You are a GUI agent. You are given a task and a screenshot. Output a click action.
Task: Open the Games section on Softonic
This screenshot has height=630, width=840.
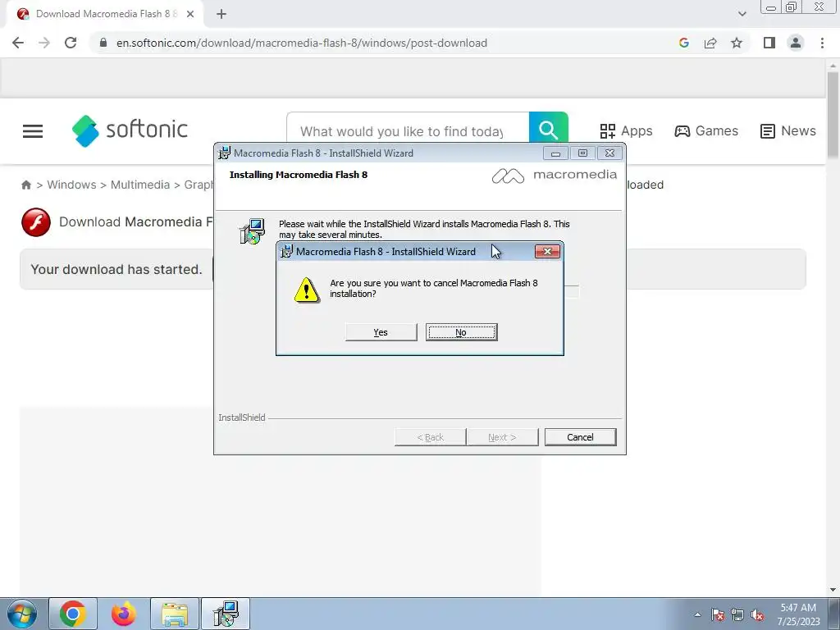[706, 130]
